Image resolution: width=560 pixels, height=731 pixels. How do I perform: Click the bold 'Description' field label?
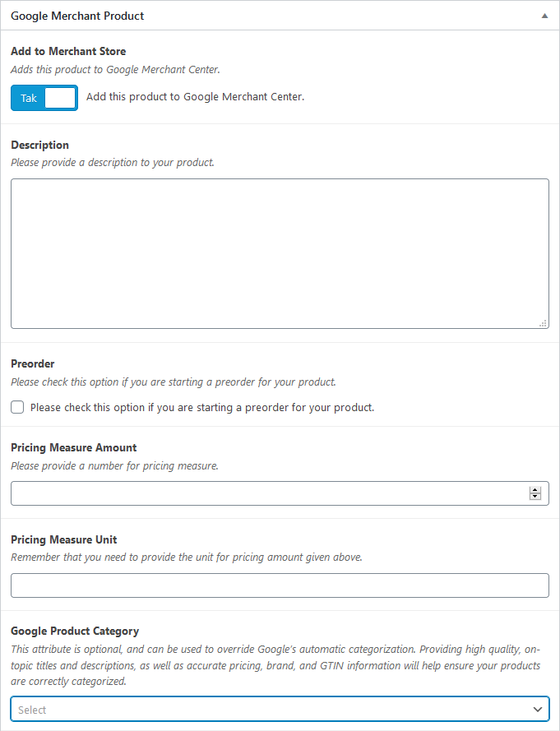(39, 145)
